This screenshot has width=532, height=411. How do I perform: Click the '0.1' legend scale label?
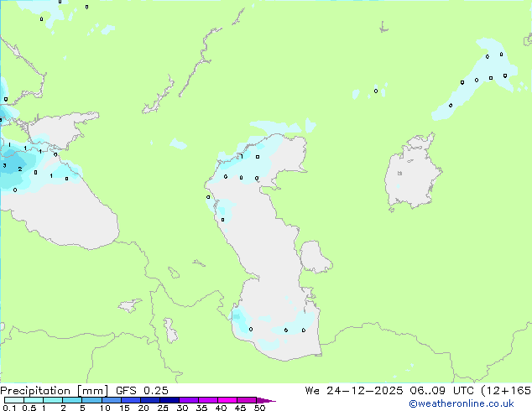[9, 408]
